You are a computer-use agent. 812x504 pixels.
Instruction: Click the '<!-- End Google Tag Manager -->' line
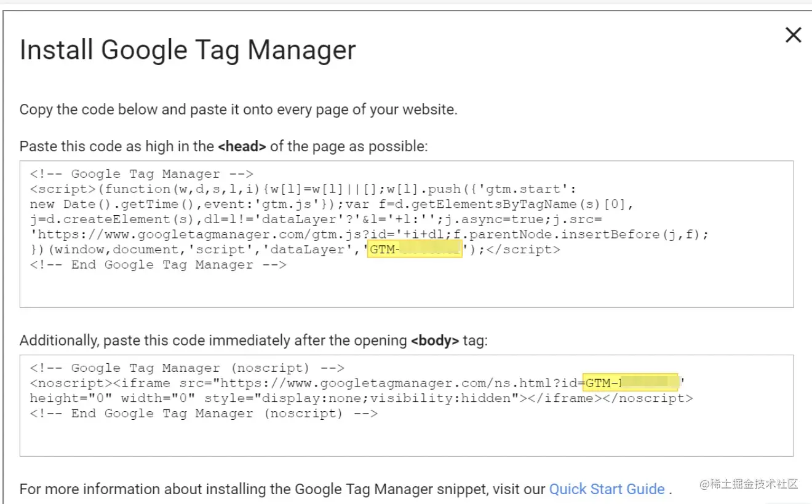pyautogui.click(x=158, y=265)
